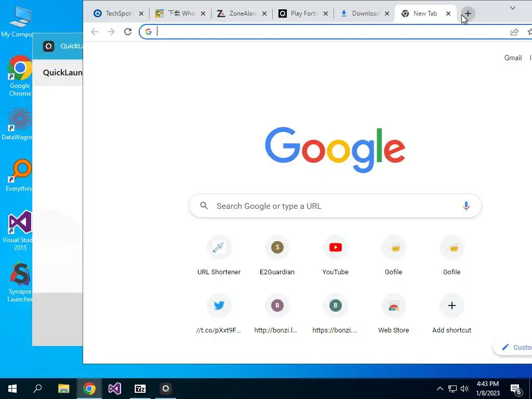Click the network icon in system tray
The image size is (532, 399).
453,389
